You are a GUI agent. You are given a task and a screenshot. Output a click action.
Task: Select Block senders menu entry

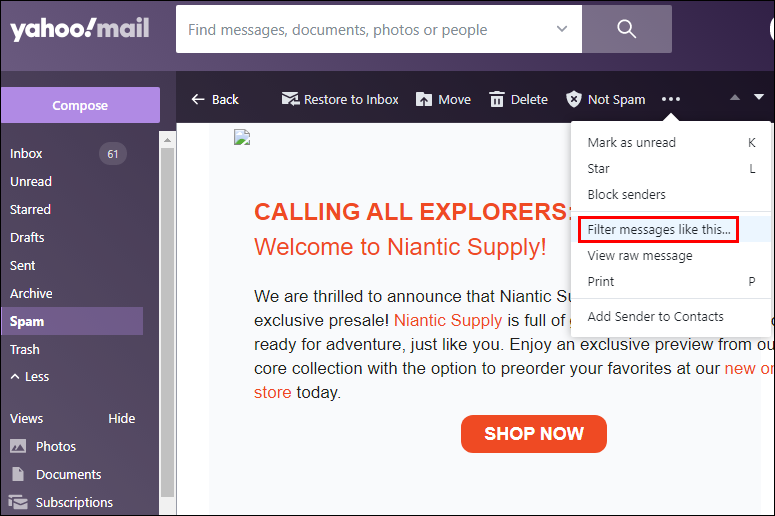[671, 194]
